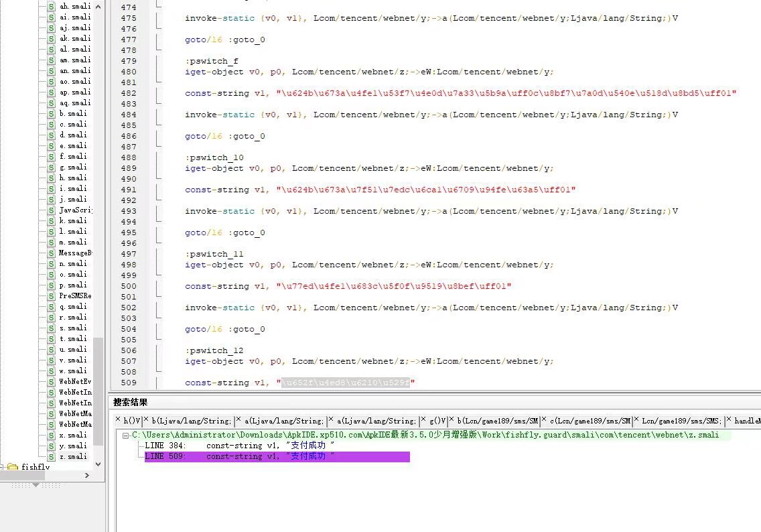Close the h()V search tab

[118, 420]
